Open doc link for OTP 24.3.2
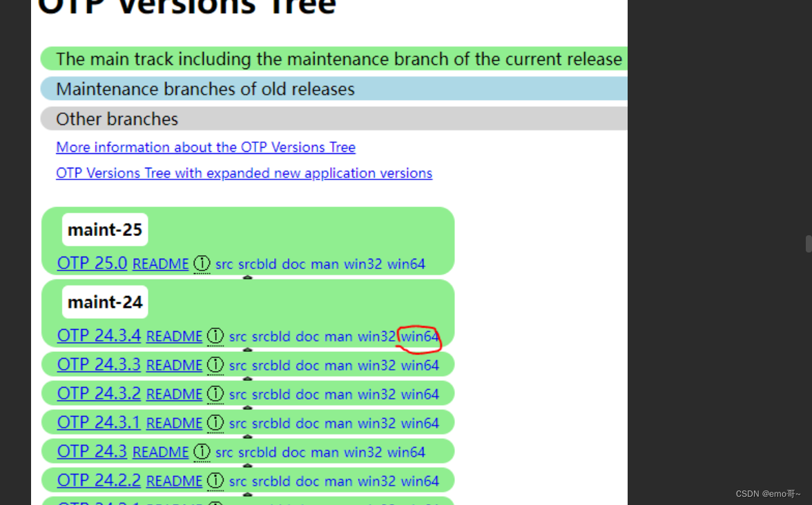 coord(307,395)
